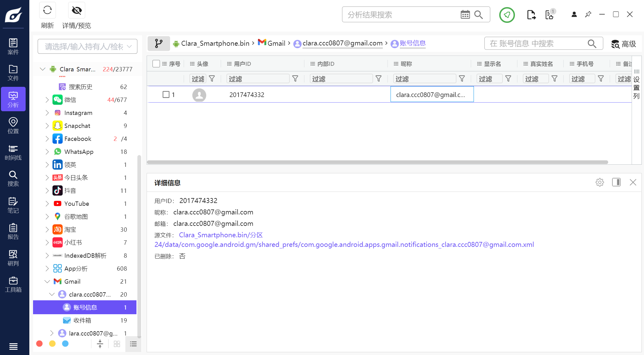Expand the WeChat tree node
The width and height of the screenshot is (644, 355).
47,100
